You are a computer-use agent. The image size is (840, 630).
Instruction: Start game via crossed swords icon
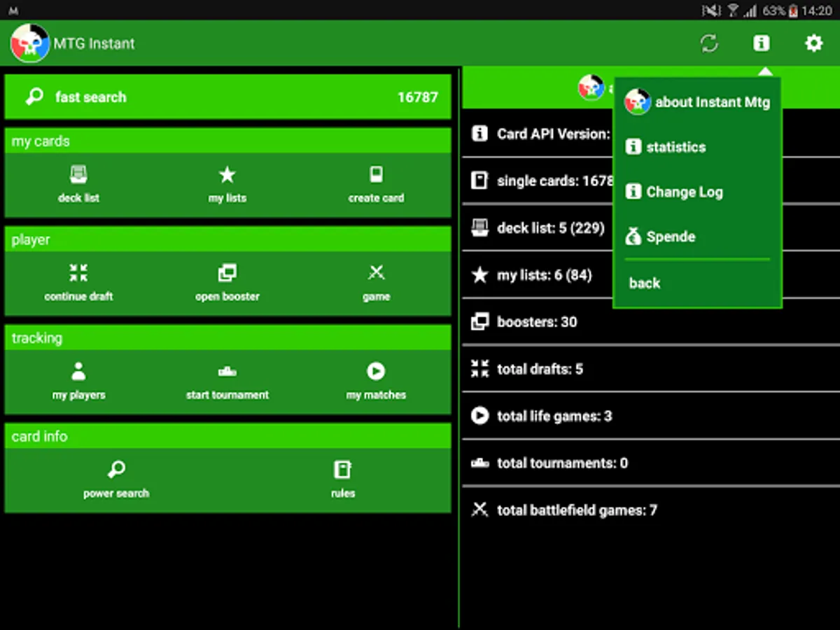[x=376, y=272]
